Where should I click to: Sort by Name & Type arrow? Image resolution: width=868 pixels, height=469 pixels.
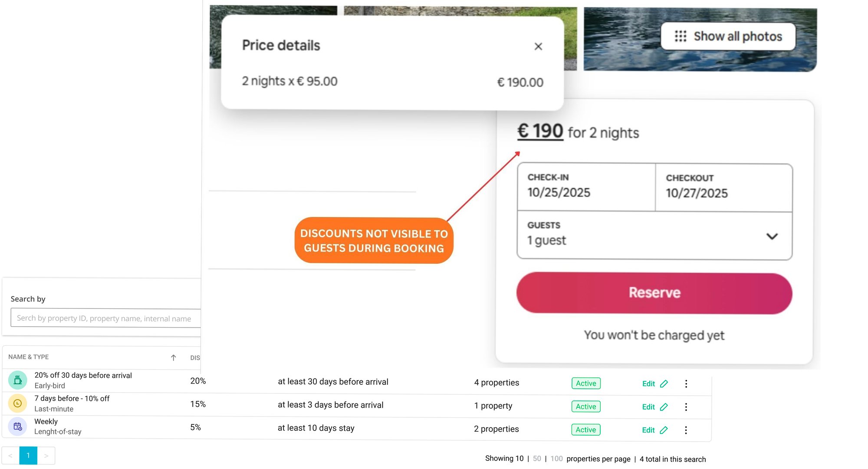[173, 357]
